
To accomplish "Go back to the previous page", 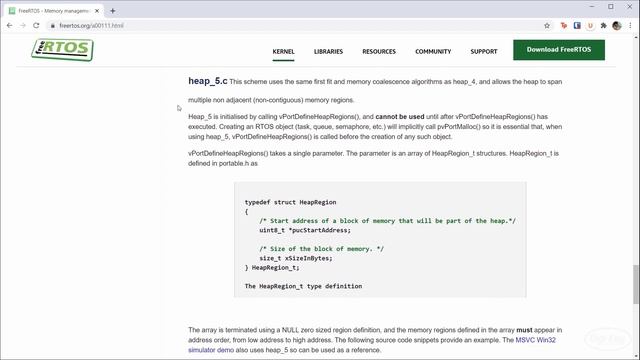I will tap(9, 25).
